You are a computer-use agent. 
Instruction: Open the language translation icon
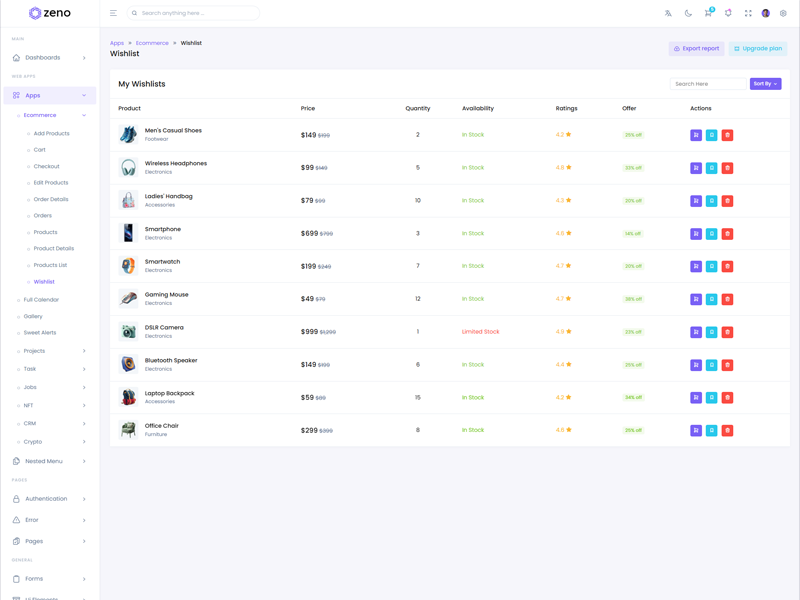tap(668, 13)
